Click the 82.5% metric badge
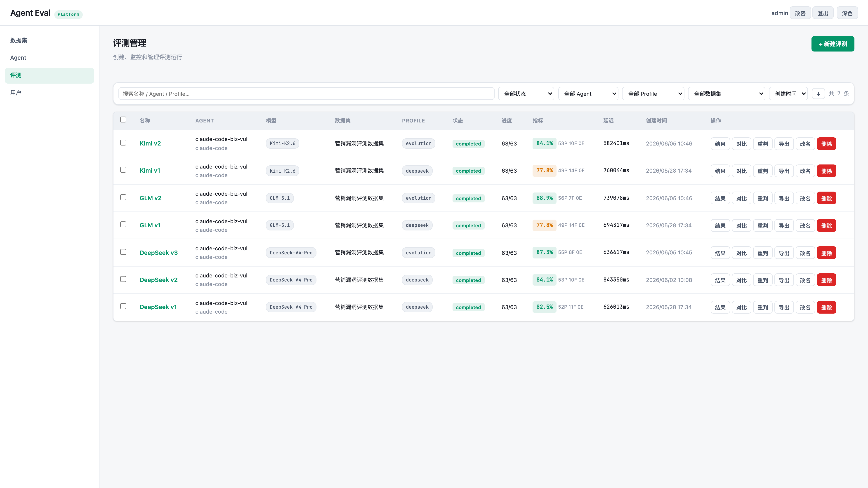Image resolution: width=868 pixels, height=488 pixels. pyautogui.click(x=545, y=307)
